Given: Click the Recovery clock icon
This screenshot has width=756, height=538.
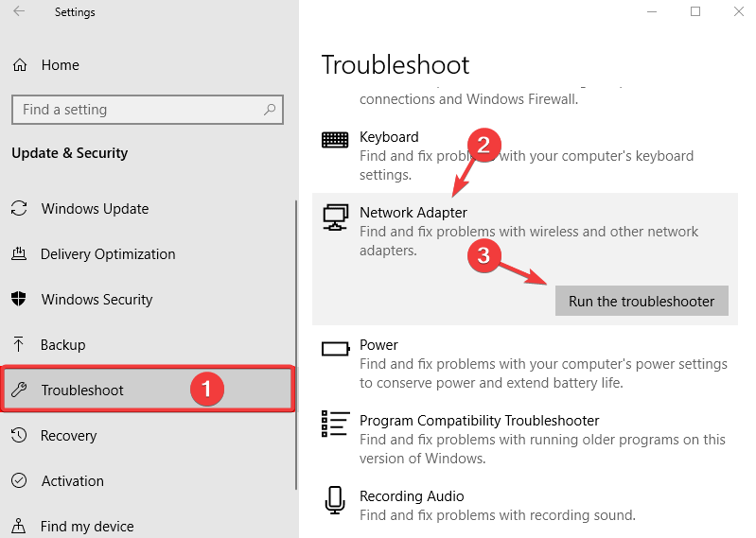Looking at the screenshot, I should (x=19, y=435).
